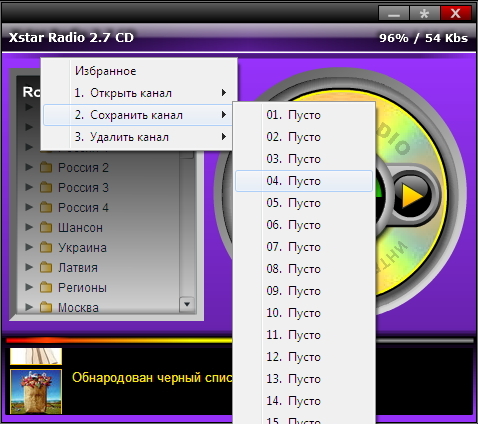Screen dimensions: 478x424
Task: Save channel to slot 13. Пусто
Action: pyautogui.click(x=304, y=379)
